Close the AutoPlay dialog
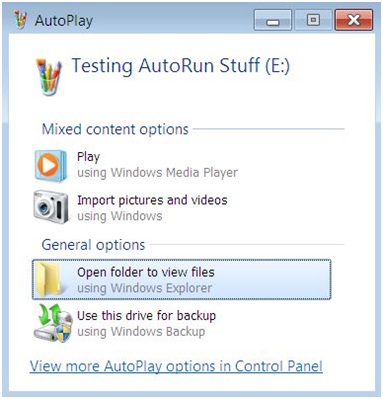Screen dimensions: 383x399 (x=354, y=20)
